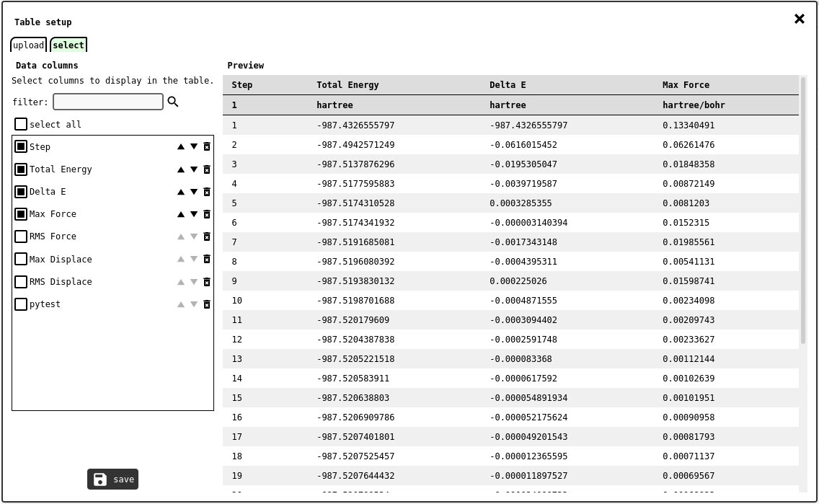This screenshot has height=504, width=819.
Task: Tick the Max Displace checkbox
Action: coord(21,259)
